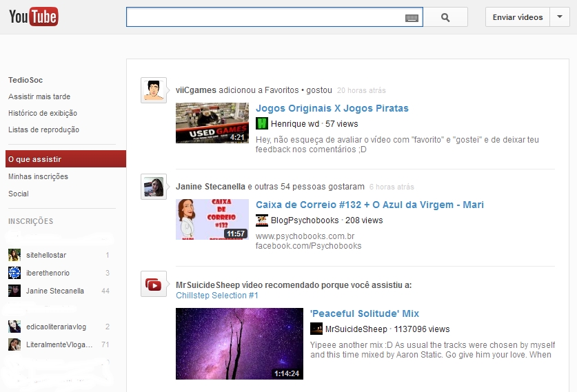The image size is (577, 392).
Task: Click www.psychobooks.com.br description text
Action: [305, 236]
